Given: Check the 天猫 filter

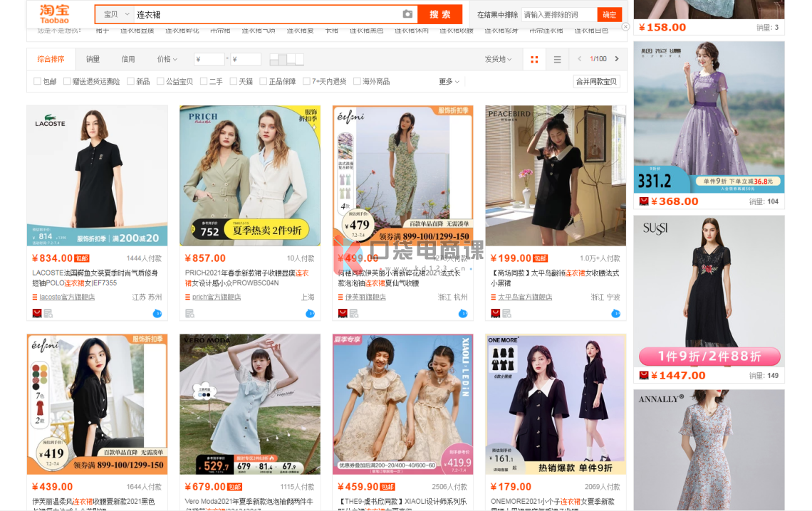Looking at the screenshot, I should [233, 81].
